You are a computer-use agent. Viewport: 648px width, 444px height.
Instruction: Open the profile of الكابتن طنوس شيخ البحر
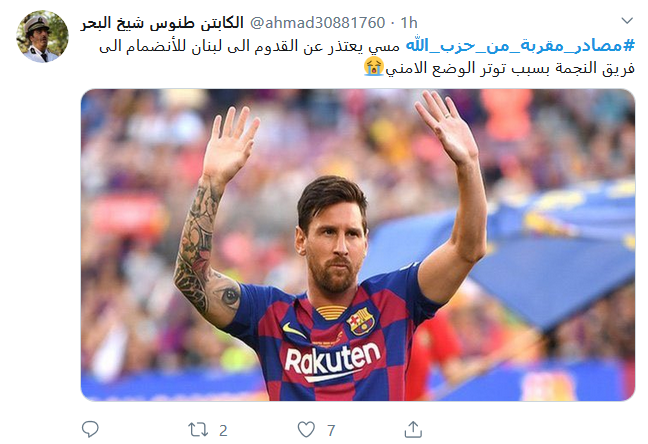[162, 23]
